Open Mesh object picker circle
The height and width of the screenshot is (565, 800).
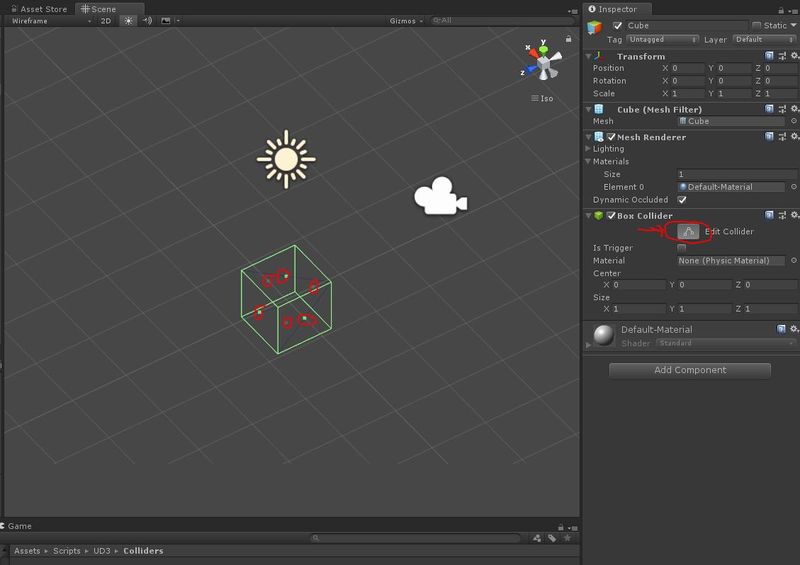coord(794,121)
